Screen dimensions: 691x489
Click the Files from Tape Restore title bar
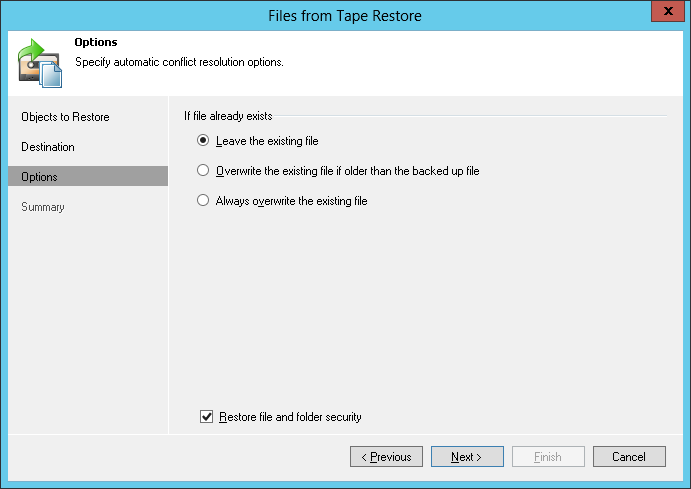345,15
